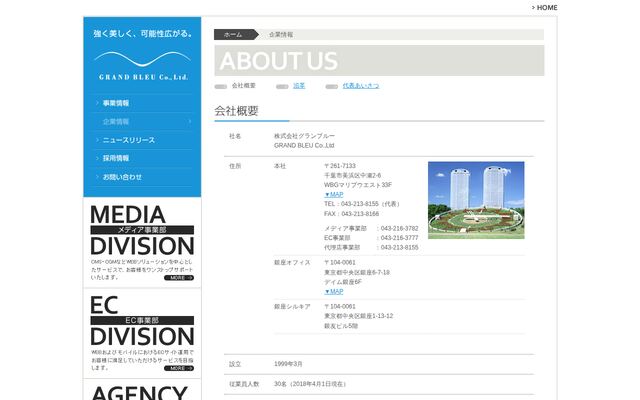The height and width of the screenshot is (400, 640).
Task: Click founding date 1999年3月
Action: [288, 364]
